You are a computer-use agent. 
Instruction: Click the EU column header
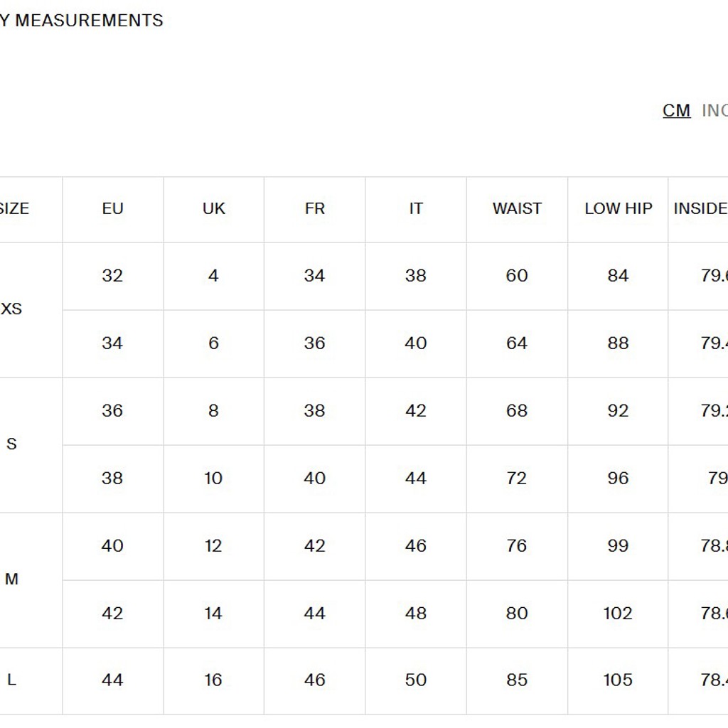[113, 208]
